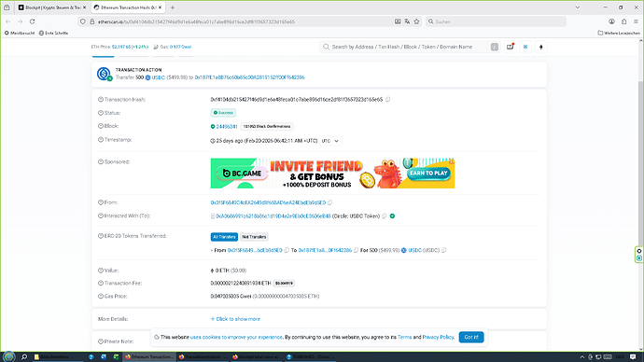Expand Click to show more details

[235, 319]
